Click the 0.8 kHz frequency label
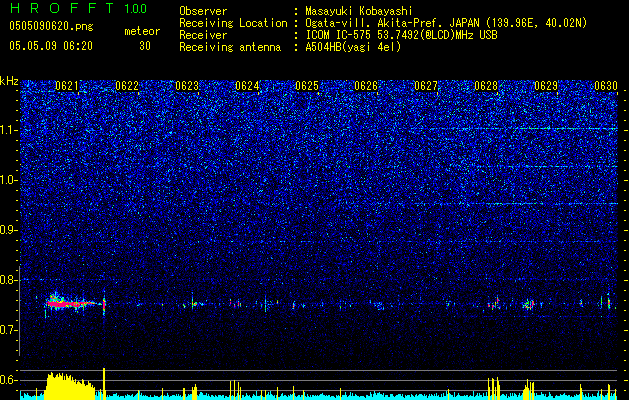 coord(9,280)
